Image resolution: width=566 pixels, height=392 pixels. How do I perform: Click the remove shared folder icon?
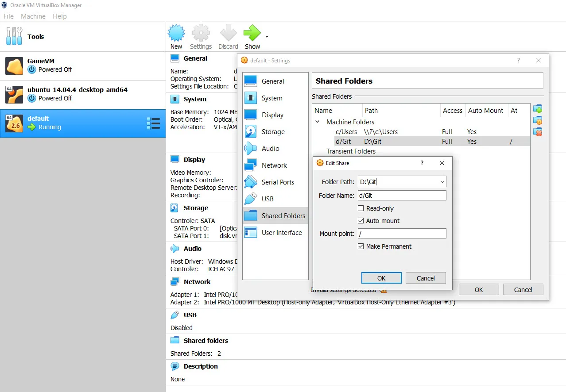(538, 132)
